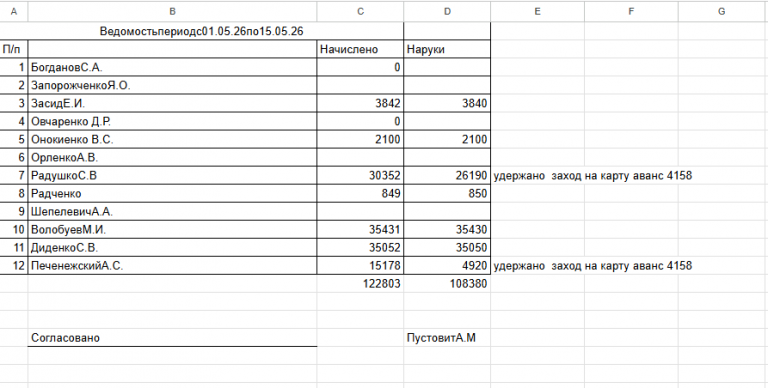Click the total 122803 cell
This screenshot has height=388, width=768.
tap(360, 284)
